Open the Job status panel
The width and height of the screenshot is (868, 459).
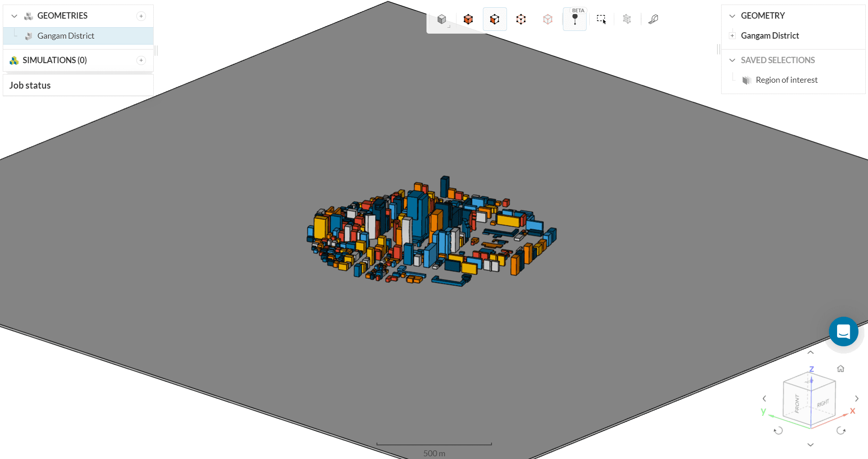tap(30, 85)
